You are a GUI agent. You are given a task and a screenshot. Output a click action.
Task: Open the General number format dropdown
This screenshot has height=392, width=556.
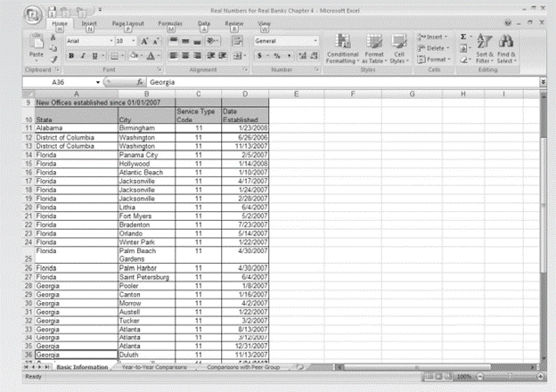click(x=315, y=41)
